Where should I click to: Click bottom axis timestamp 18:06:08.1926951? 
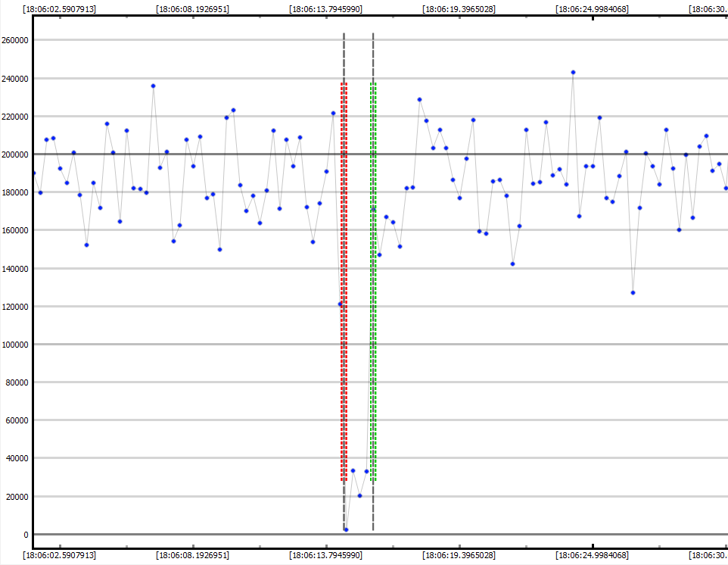click(x=193, y=555)
